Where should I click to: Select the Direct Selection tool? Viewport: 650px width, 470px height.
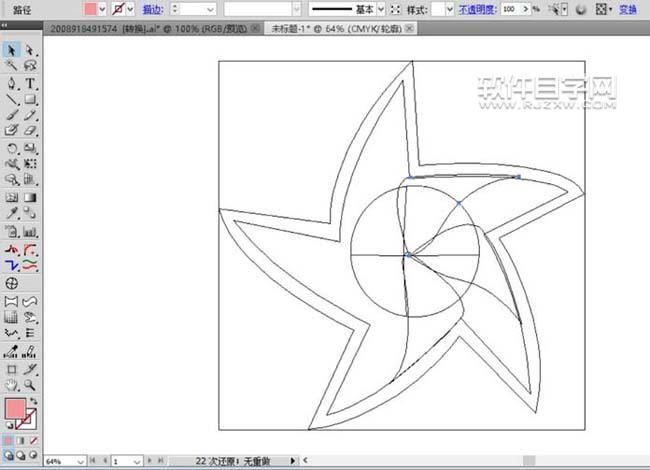pyautogui.click(x=29, y=50)
